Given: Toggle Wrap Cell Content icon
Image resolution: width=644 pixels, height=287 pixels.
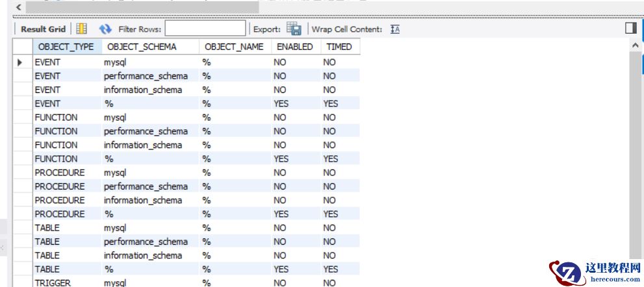Looking at the screenshot, I should point(395,29).
